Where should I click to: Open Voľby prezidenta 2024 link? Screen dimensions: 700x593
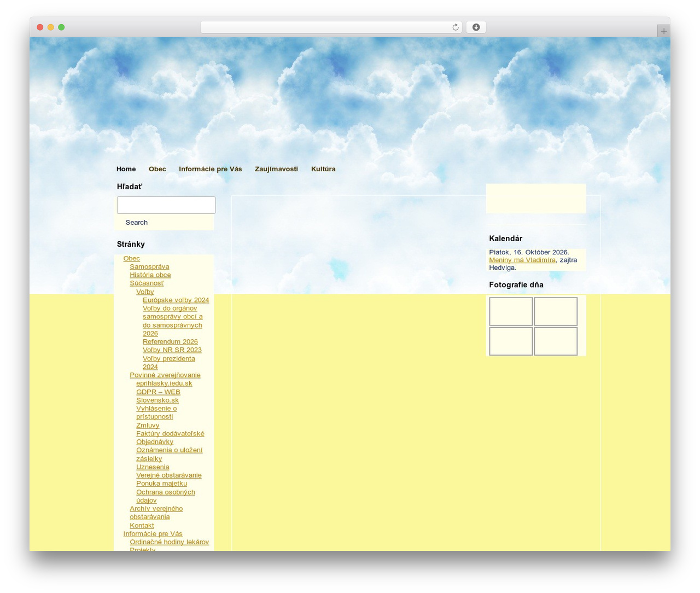[169, 363]
